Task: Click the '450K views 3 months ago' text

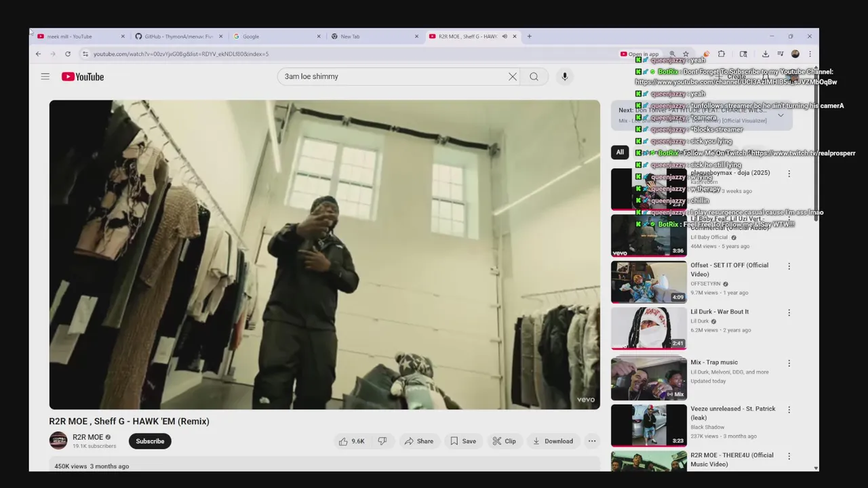Action: pos(92,466)
